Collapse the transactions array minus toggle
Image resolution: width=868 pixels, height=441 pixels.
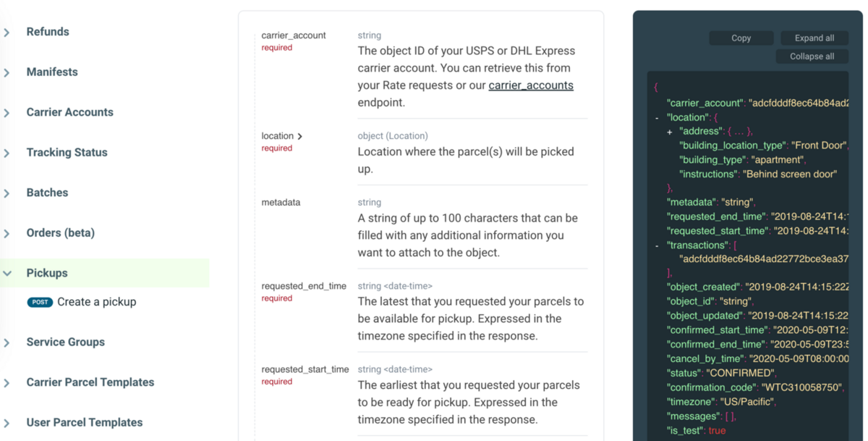coord(657,245)
